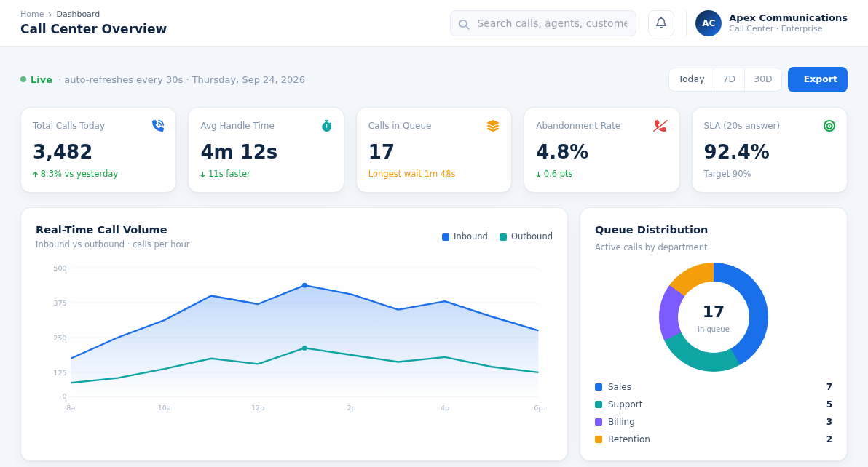
Task: Click the Target 90% text
Action: [x=727, y=174]
